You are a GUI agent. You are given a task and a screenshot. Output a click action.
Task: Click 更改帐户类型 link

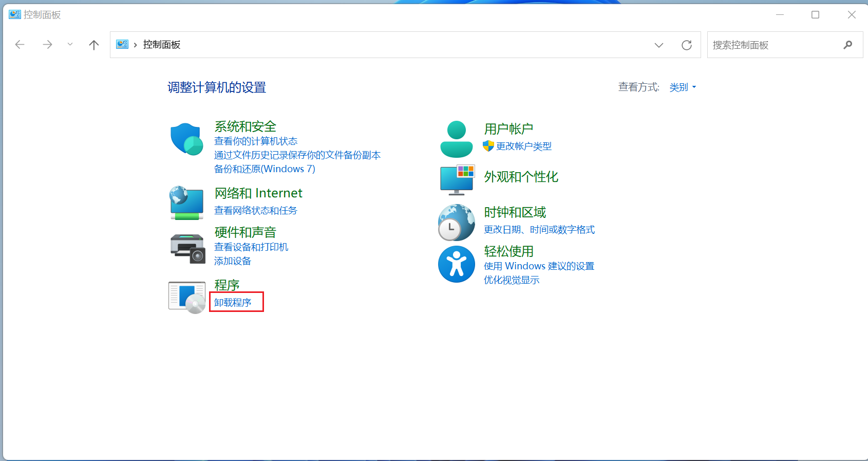point(524,146)
